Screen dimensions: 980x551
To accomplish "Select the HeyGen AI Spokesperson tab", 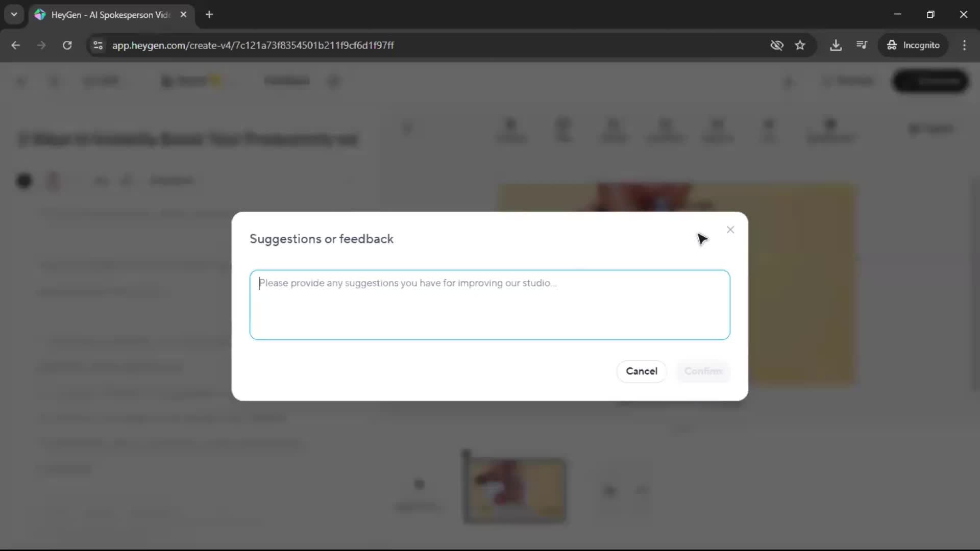I will [110, 15].
